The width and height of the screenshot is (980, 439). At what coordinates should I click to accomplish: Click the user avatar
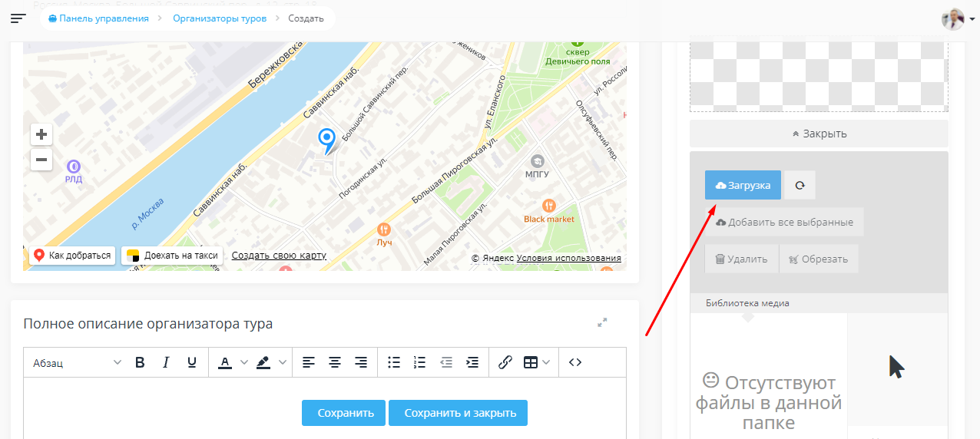tap(952, 18)
